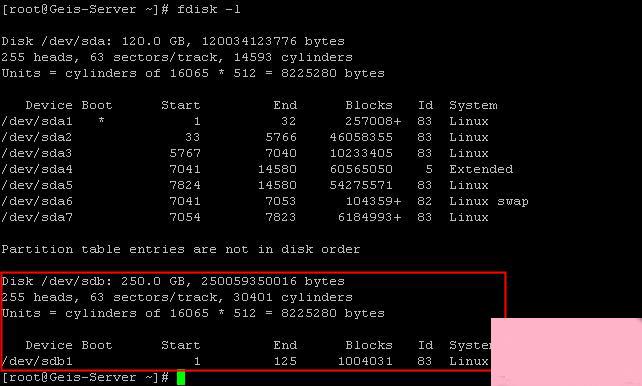Screen dimensions: 642x386
Task: Click the Start column header in the sdb table
Action: pos(181,345)
